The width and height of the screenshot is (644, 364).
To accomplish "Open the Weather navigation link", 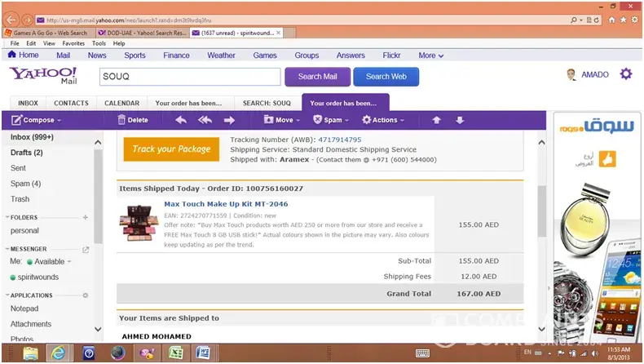I will tap(221, 55).
